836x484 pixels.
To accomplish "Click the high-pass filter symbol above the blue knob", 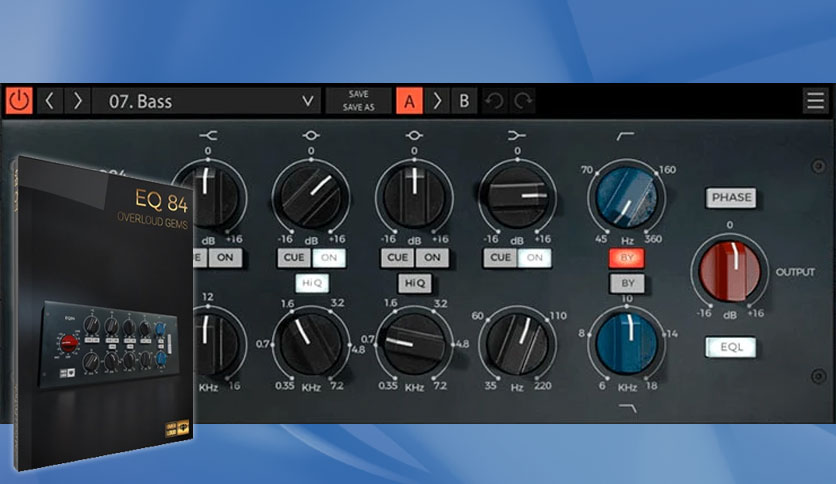I will coord(626,136).
